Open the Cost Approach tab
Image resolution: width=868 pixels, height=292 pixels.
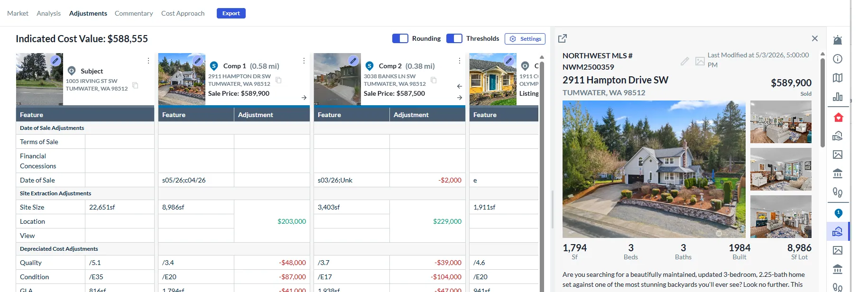tap(183, 13)
